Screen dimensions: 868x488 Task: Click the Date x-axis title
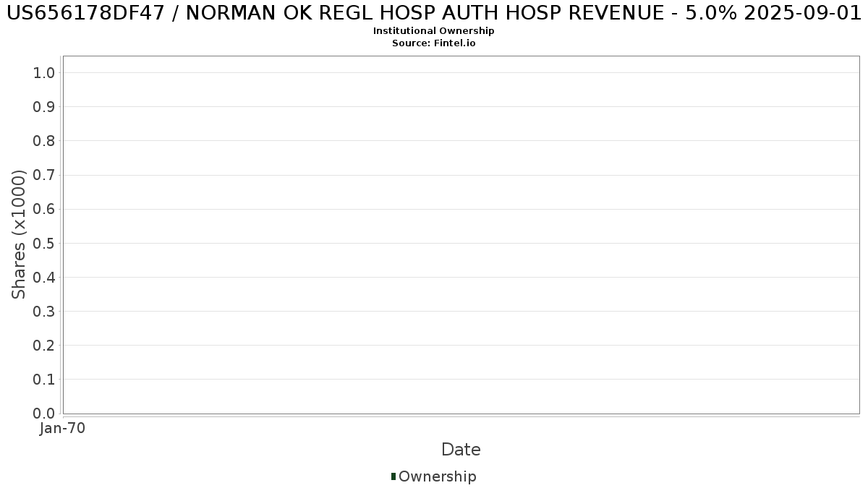461,450
